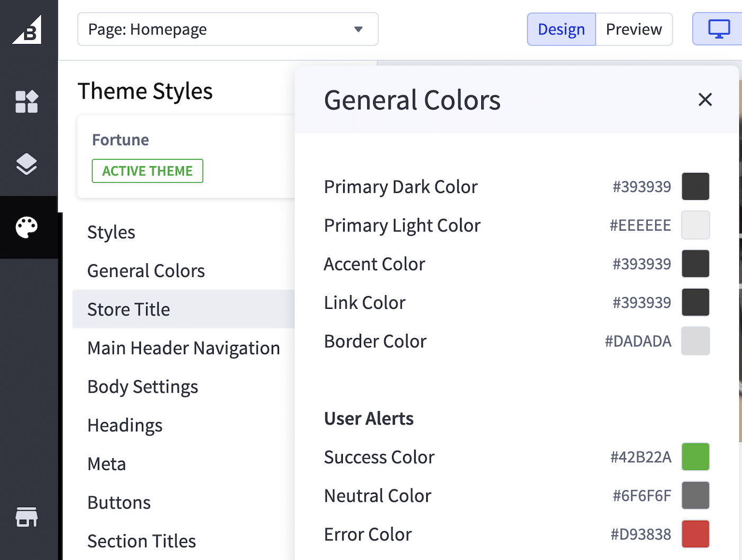Select the desktop preview device icon
Screen dimensions: 742x560
point(718,29)
